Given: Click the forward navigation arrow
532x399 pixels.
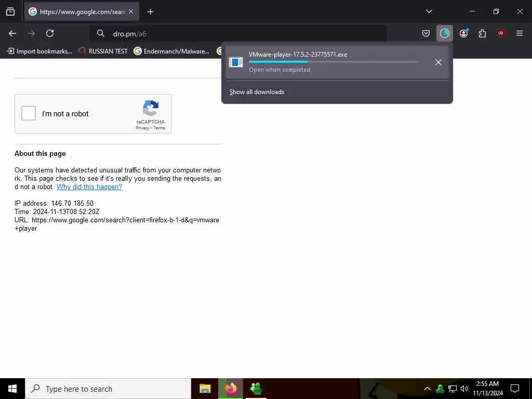Looking at the screenshot, I should 31,33.
